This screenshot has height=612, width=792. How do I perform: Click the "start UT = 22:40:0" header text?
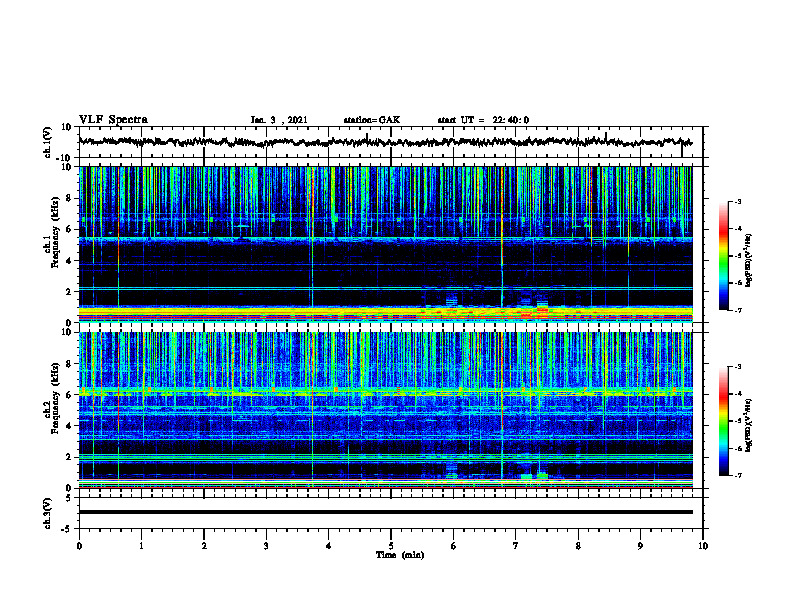[483, 120]
